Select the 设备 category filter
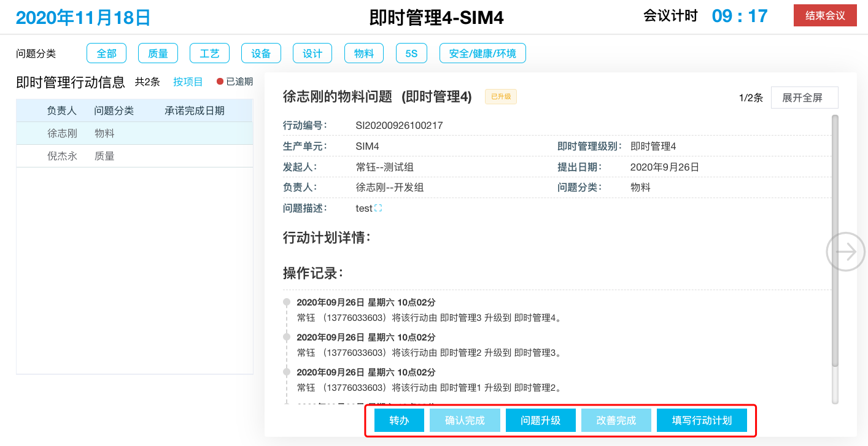This screenshot has width=868, height=446. point(261,53)
